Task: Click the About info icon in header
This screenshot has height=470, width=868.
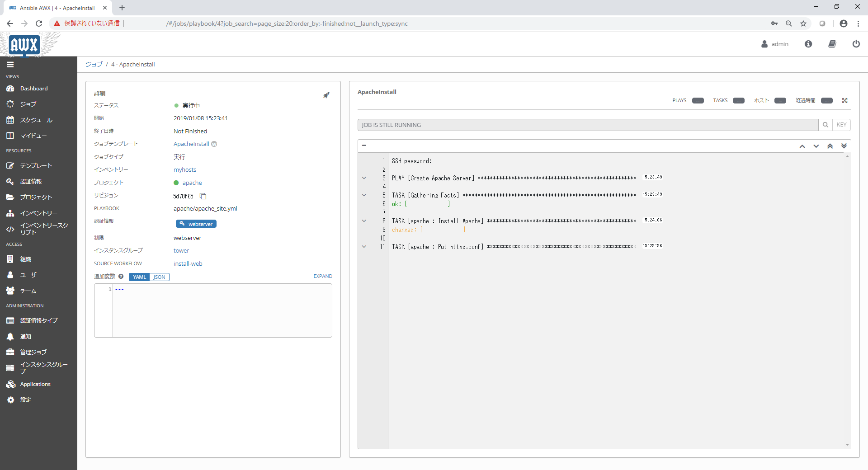Action: click(x=808, y=44)
